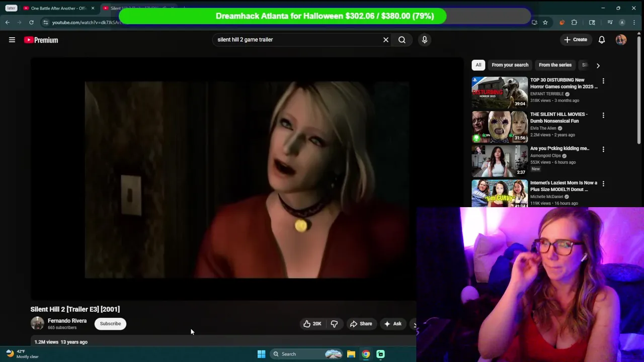Open Fernando Rivera channel name link

67,321
